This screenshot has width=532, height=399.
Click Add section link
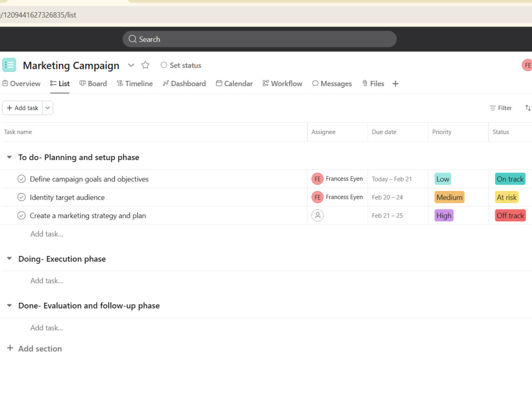coord(35,348)
